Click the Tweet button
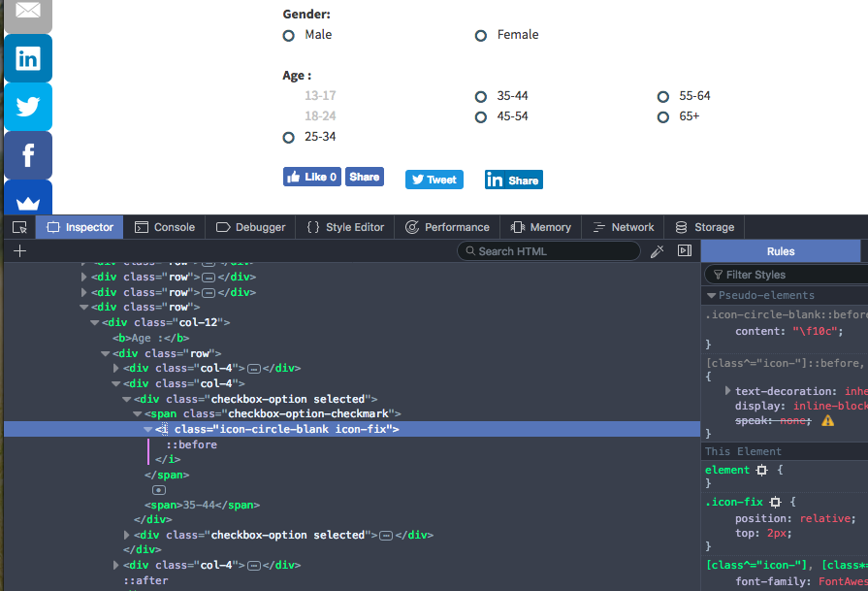The image size is (868, 591). [x=434, y=180]
